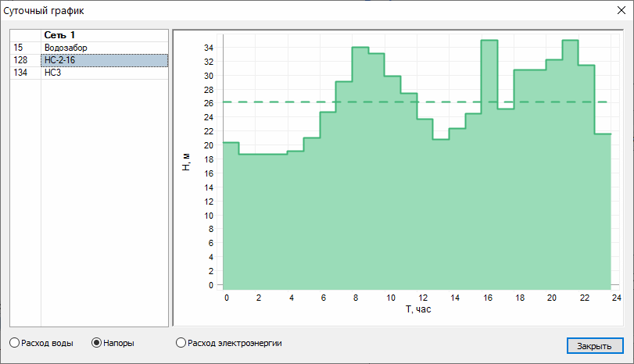Click the Суточный график title bar text
This screenshot has width=634, height=364.
[45, 11]
